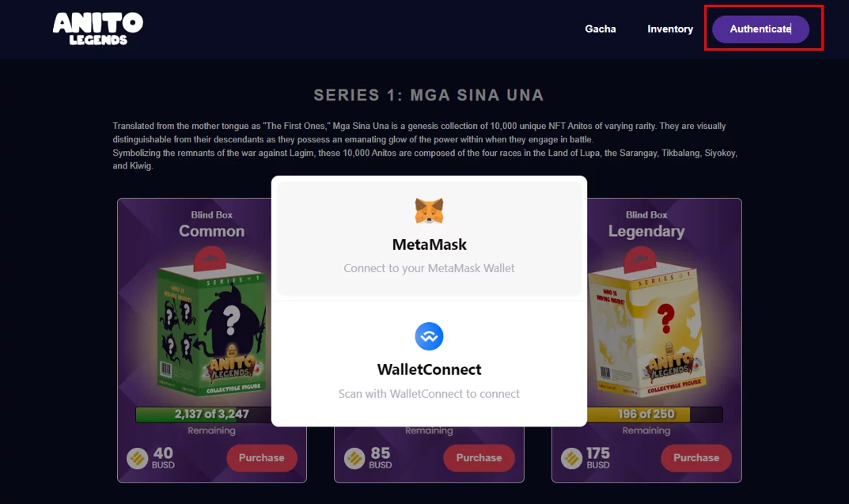Click the blue WalletConnect icon
This screenshot has height=504, width=849.
pos(429,336)
